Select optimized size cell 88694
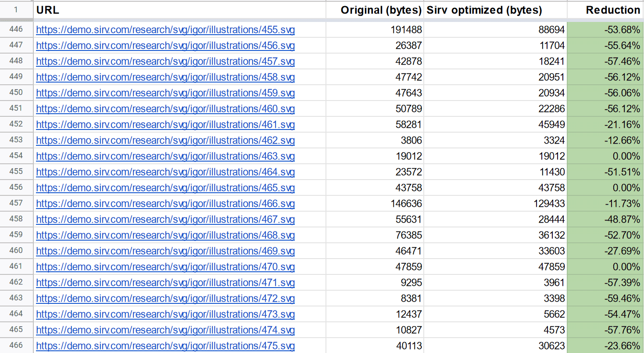The image size is (644, 353). 495,30
